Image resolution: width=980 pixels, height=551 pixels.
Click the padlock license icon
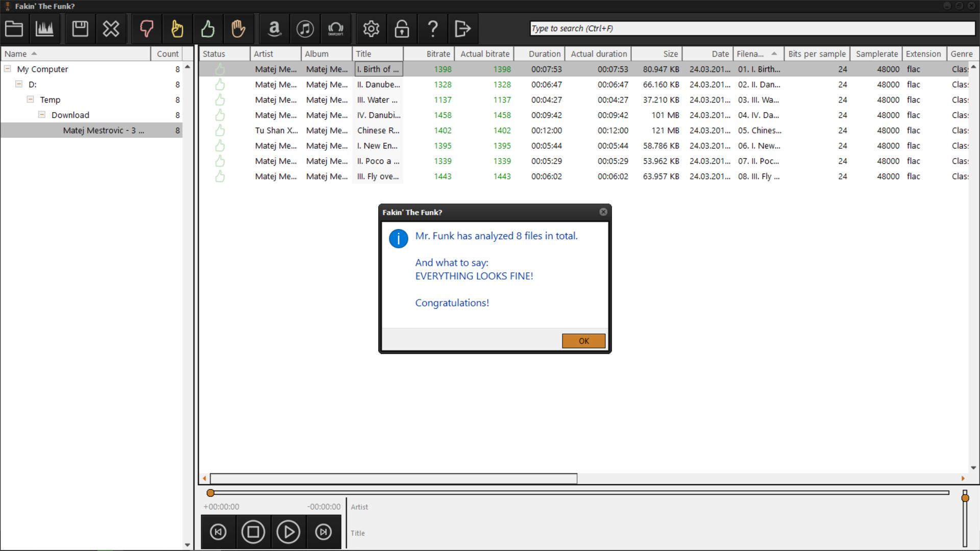pyautogui.click(x=402, y=29)
